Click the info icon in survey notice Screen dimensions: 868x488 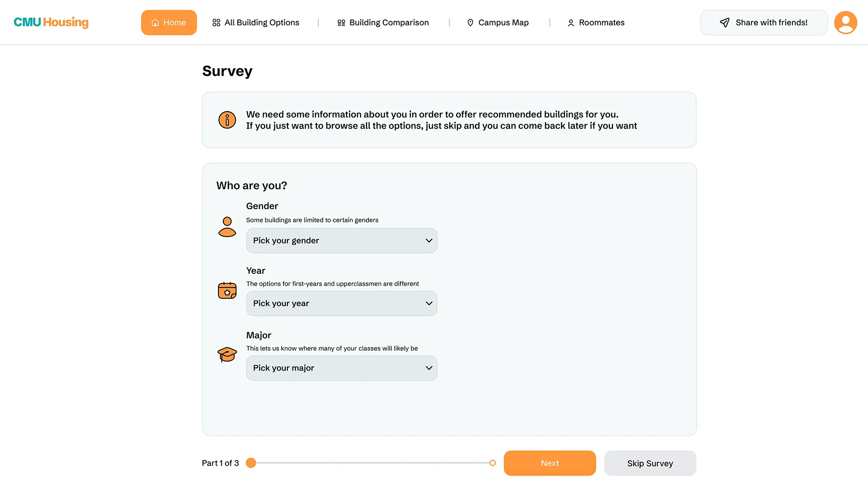coord(227,120)
